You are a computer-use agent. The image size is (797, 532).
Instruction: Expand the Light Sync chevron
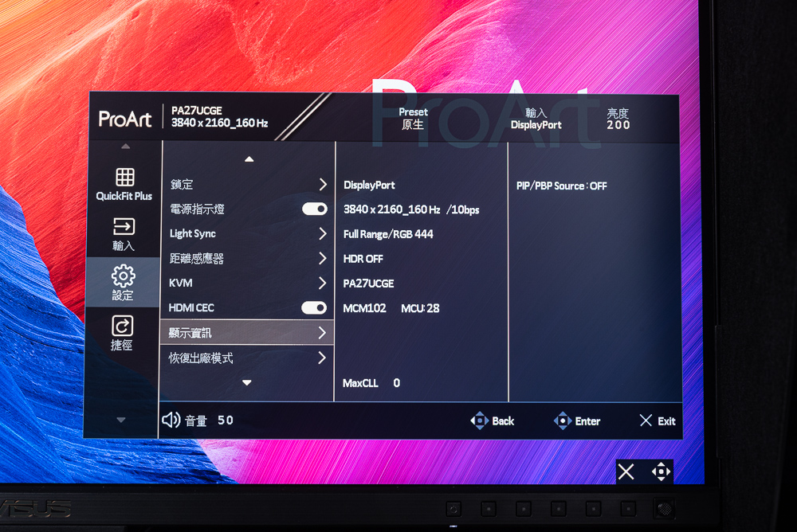(322, 233)
